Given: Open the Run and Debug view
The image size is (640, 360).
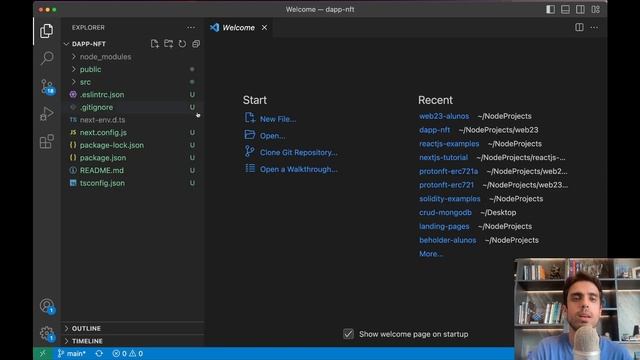Looking at the screenshot, I should 47,114.
